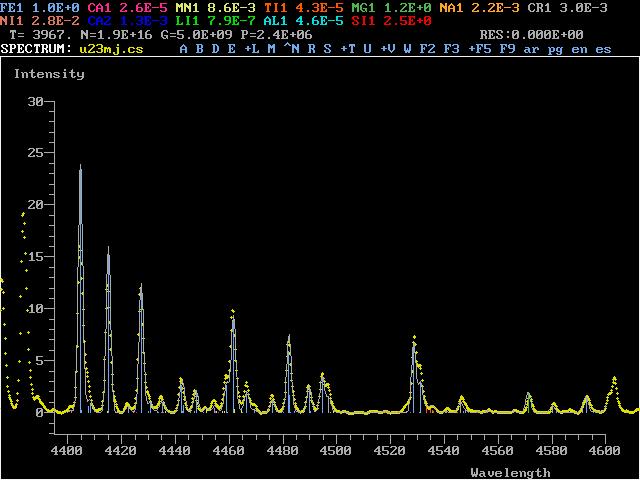The width and height of the screenshot is (640, 480).
Task: Click the P=2.4E+06 parameter
Action: pos(276,35)
